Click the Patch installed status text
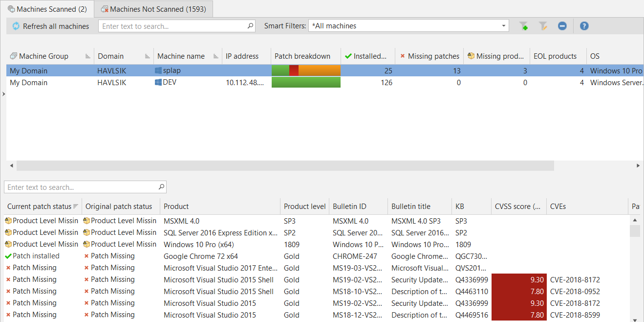 (x=36, y=256)
